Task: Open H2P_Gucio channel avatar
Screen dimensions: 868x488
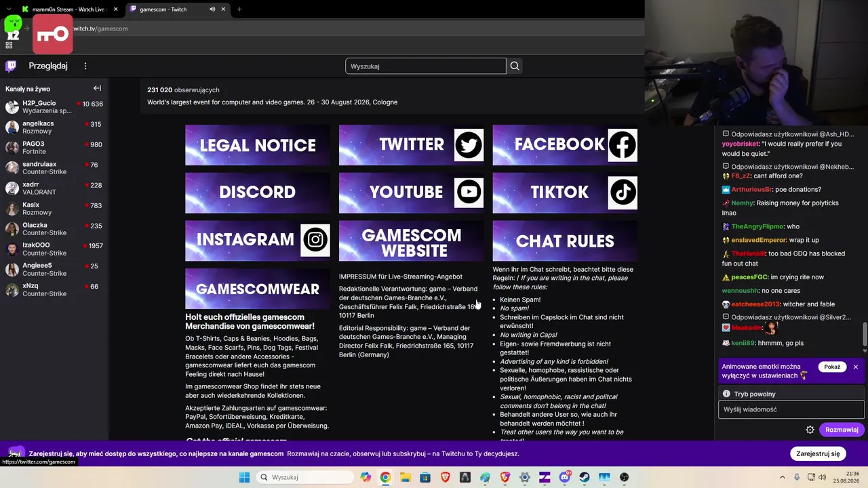Action: (12, 107)
